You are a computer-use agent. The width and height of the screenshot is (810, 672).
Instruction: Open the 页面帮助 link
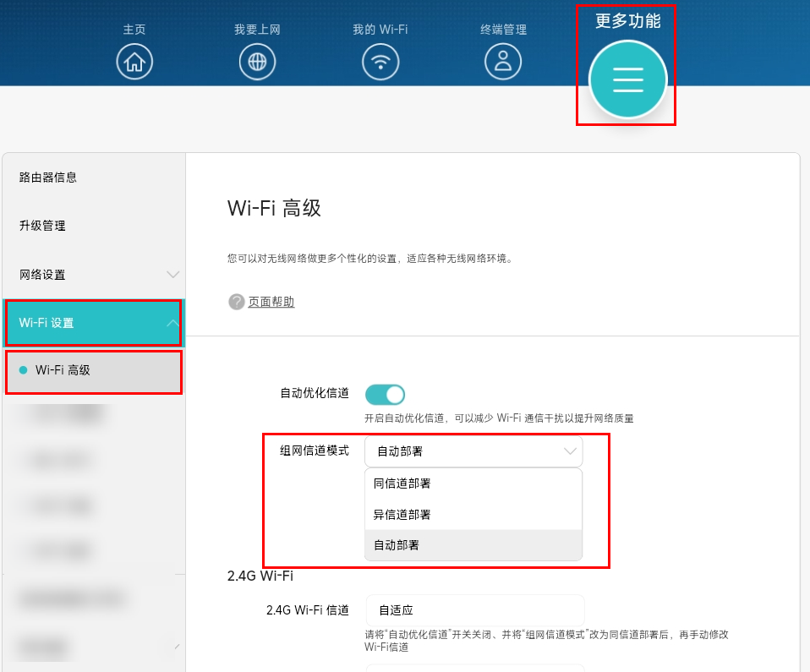pos(271,302)
